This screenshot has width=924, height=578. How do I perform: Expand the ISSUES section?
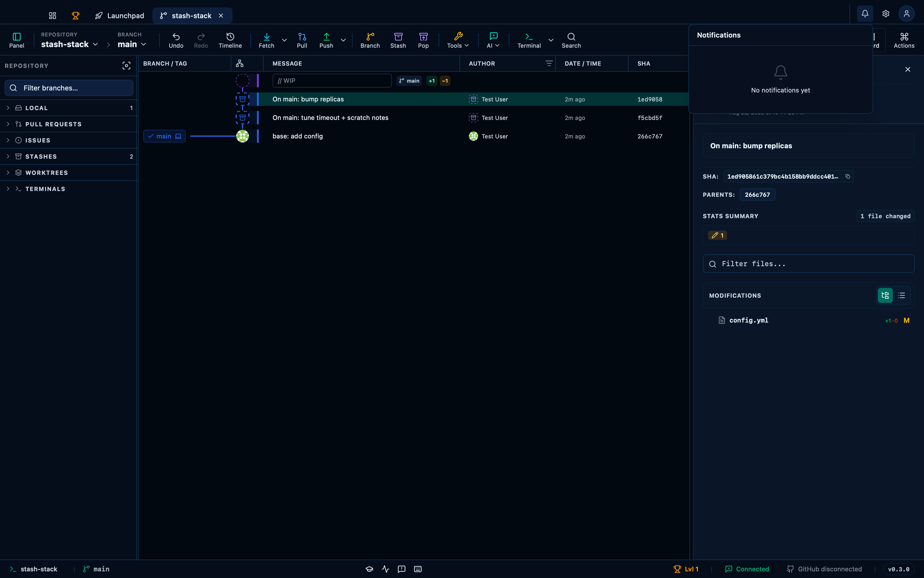(x=69, y=140)
